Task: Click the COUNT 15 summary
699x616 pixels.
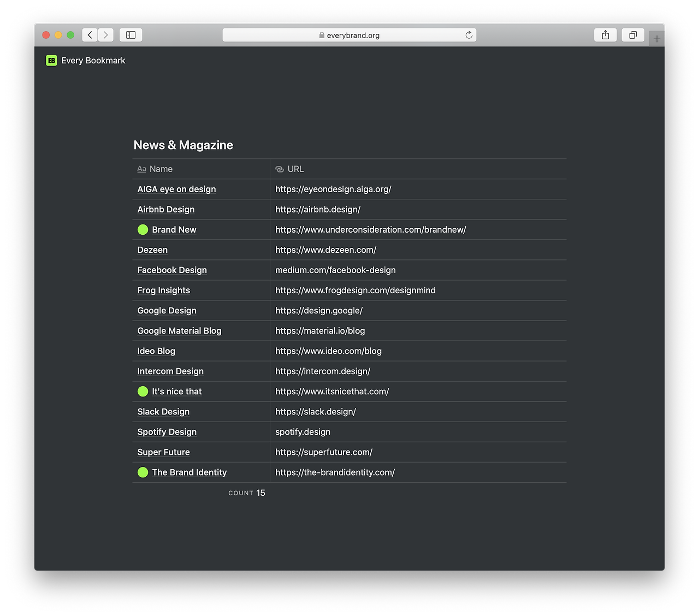Action: (247, 493)
